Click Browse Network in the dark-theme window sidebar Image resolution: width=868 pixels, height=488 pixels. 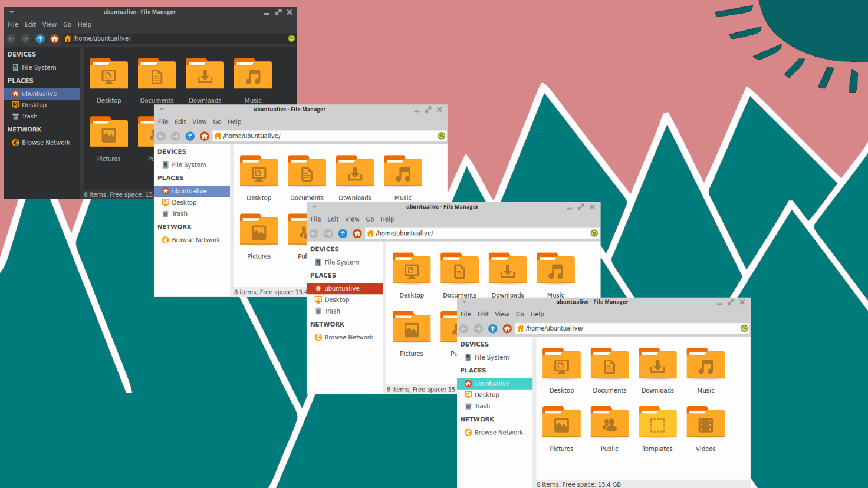click(42, 143)
